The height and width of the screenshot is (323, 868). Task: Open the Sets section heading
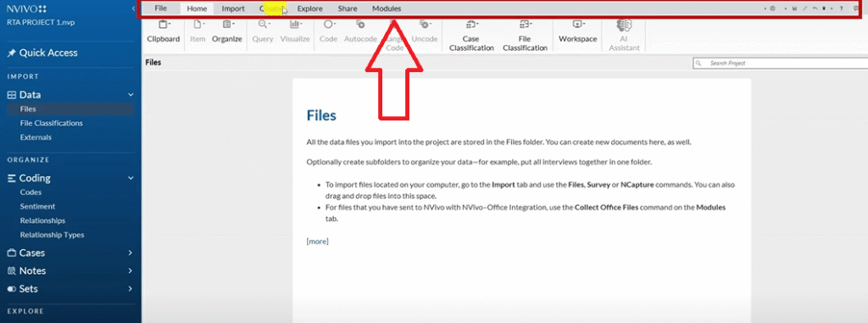click(29, 289)
